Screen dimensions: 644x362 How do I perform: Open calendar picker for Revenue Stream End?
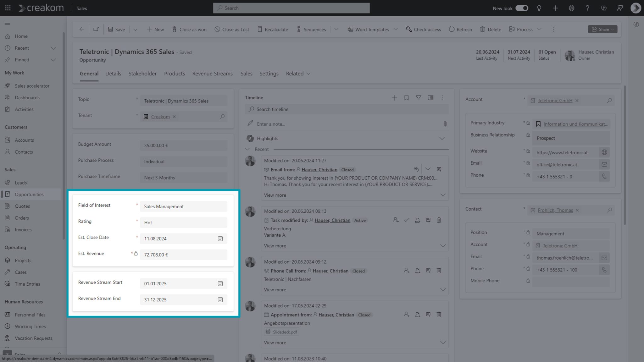pos(220,299)
